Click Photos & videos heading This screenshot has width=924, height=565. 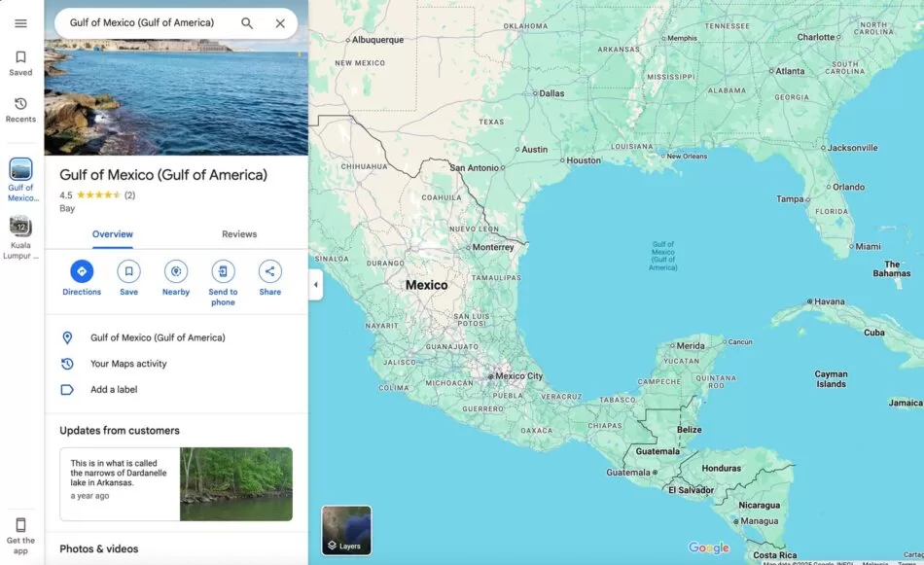(99, 549)
